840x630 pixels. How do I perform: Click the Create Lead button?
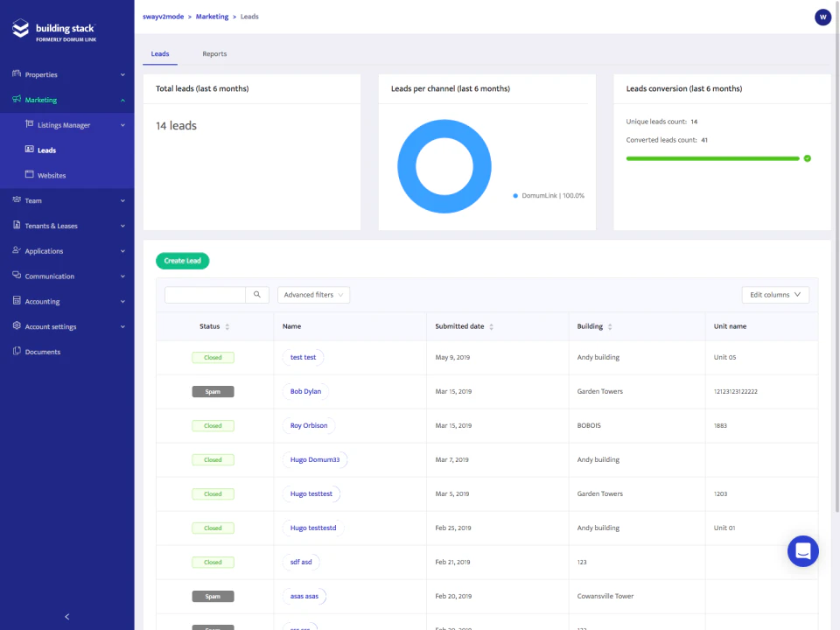pos(182,261)
